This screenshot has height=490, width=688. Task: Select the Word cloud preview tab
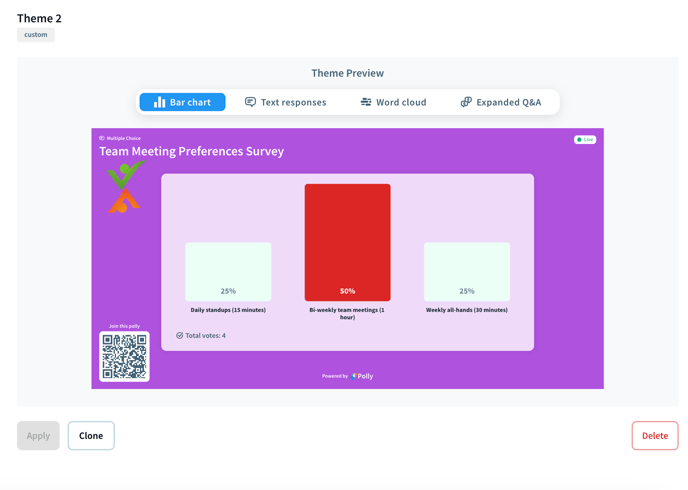393,102
